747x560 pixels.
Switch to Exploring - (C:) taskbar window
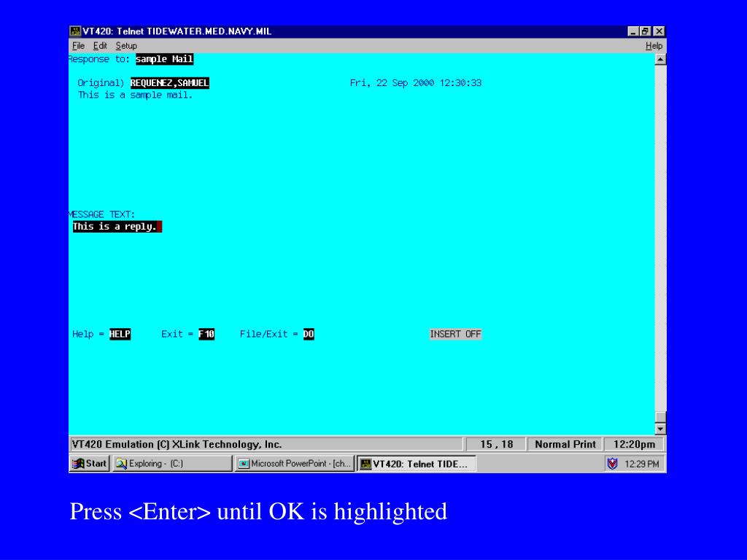(x=172, y=463)
